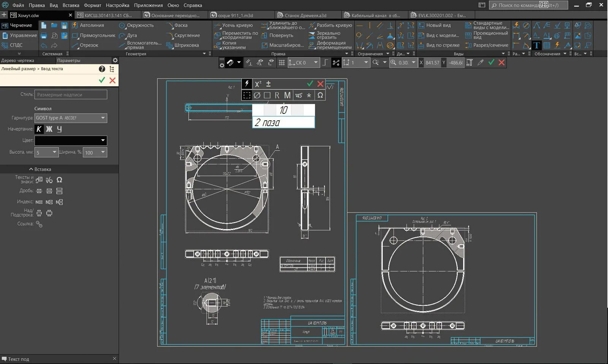This screenshot has width=608, height=364.
Task: Toggle bold Ж style
Action: click(x=49, y=129)
